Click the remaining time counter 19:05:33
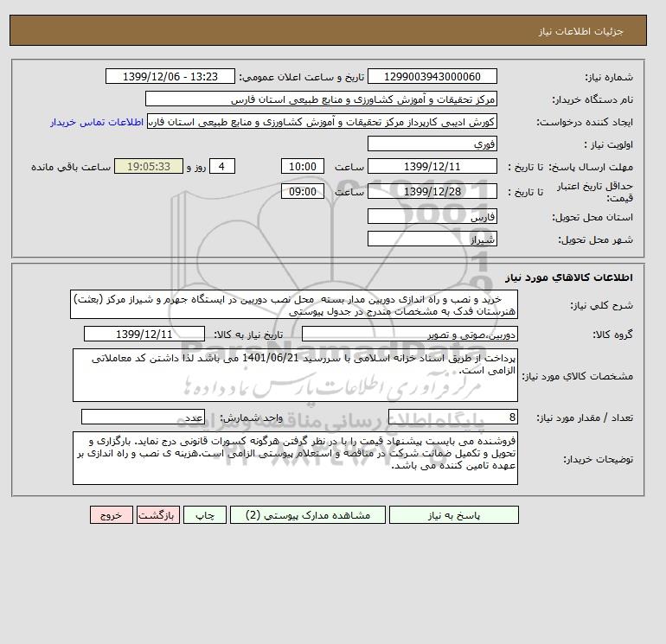The height and width of the screenshot is (644, 666). (149, 167)
